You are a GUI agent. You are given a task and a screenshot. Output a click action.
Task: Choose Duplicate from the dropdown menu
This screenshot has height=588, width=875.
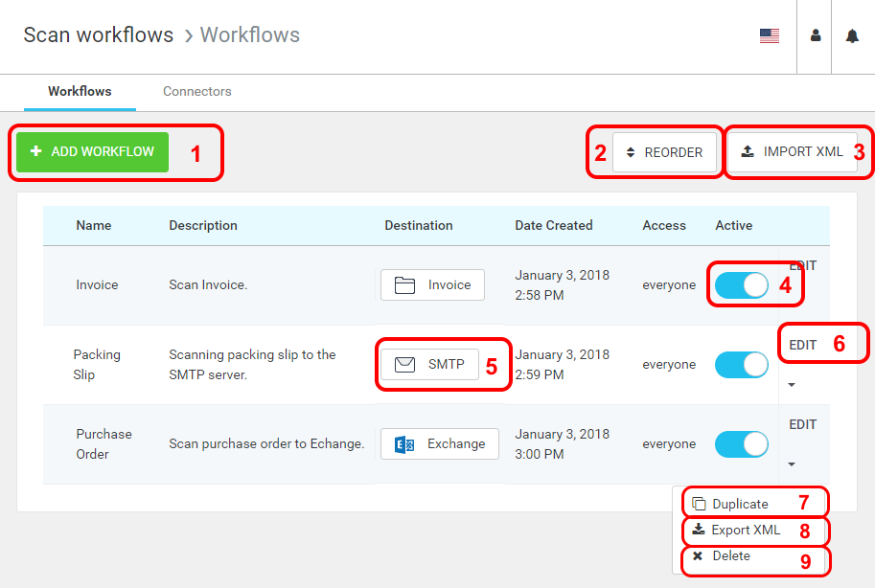(740, 504)
